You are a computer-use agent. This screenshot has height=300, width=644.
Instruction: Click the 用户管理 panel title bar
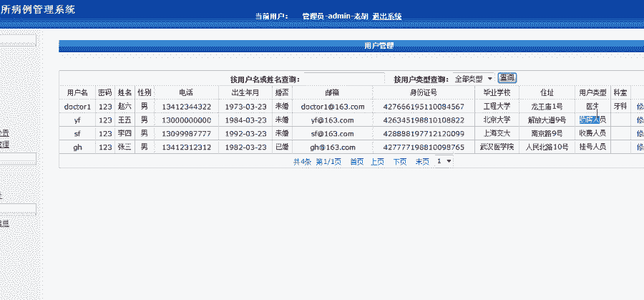[x=379, y=46]
